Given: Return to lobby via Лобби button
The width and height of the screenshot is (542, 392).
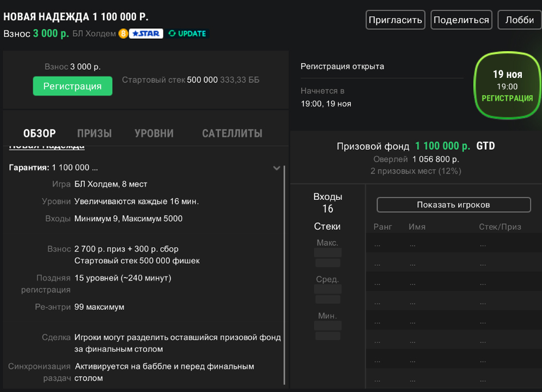Looking at the screenshot, I should tap(519, 20).
